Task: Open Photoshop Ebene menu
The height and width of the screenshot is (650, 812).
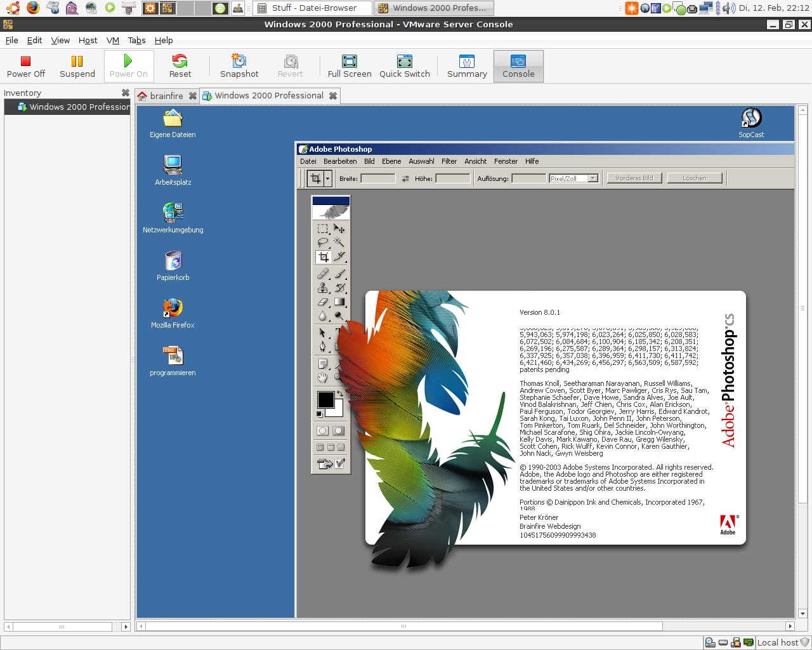Action: click(391, 161)
